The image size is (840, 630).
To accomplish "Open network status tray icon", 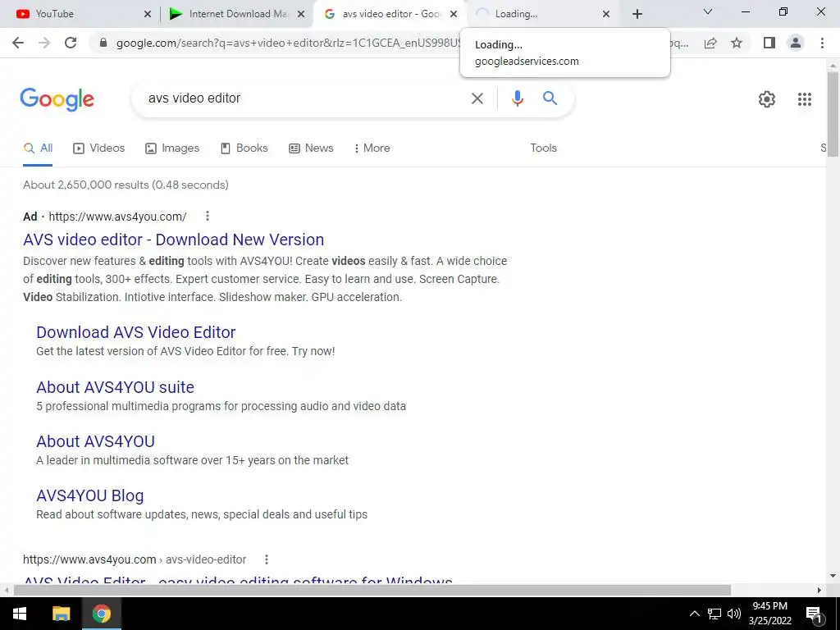I will click(x=714, y=614).
